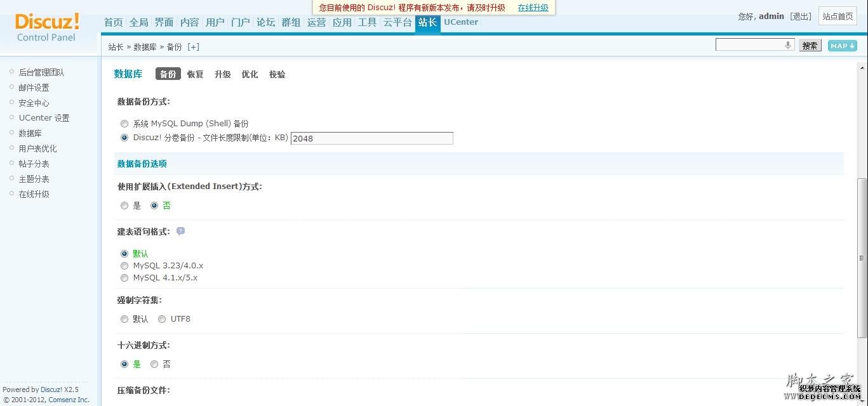Open the 论坛 top menu
868x406 pixels.
[265, 22]
